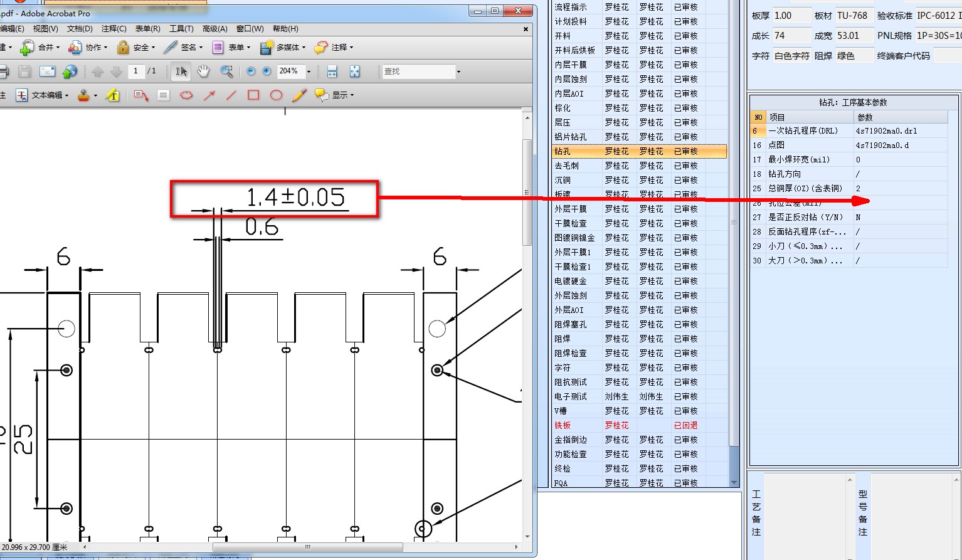Open the 表单 (Forms) toolbar menu

click(231, 48)
